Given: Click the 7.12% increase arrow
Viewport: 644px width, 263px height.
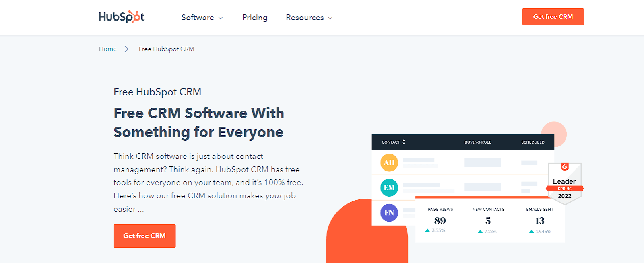Looking at the screenshot, I should point(480,232).
